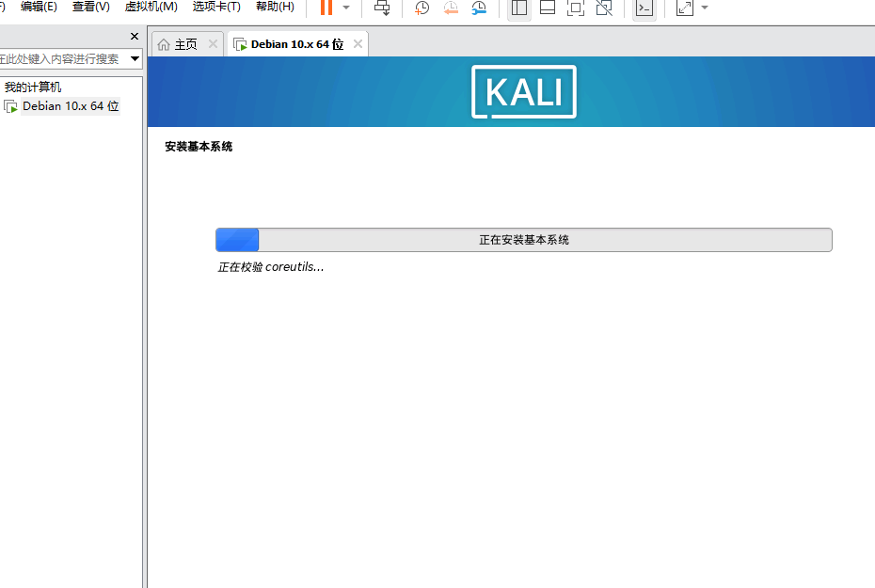Viewport: 875px width, 588px height.
Task: Open the 选项卡(T) menu
Action: click(216, 7)
